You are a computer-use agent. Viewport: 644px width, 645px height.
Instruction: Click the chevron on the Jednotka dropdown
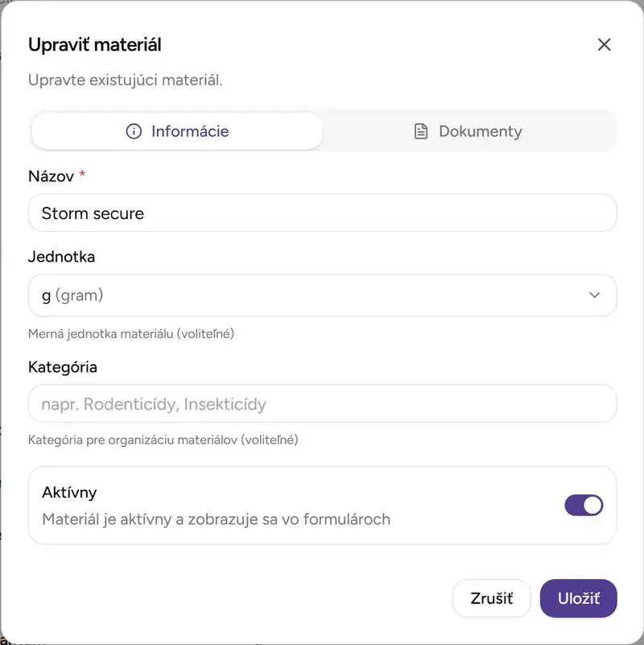pyautogui.click(x=595, y=296)
